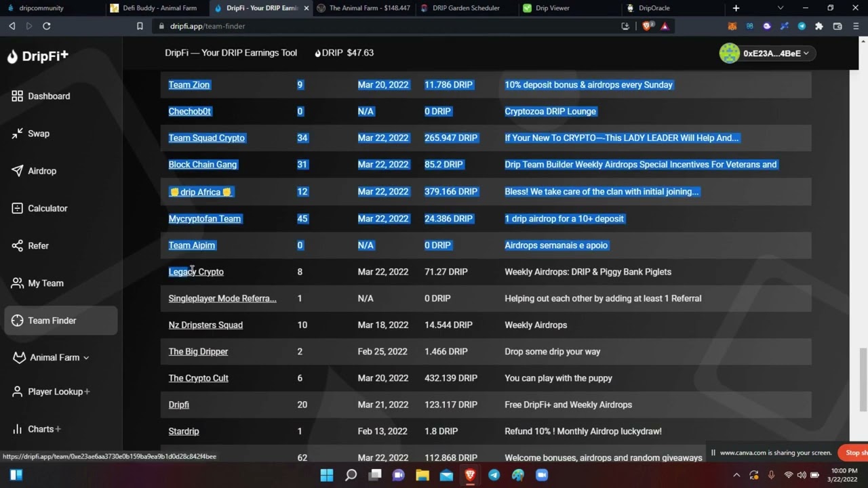Open the Singleplayer Mode Referra... link
This screenshot has width=868, height=488.
[222, 298]
